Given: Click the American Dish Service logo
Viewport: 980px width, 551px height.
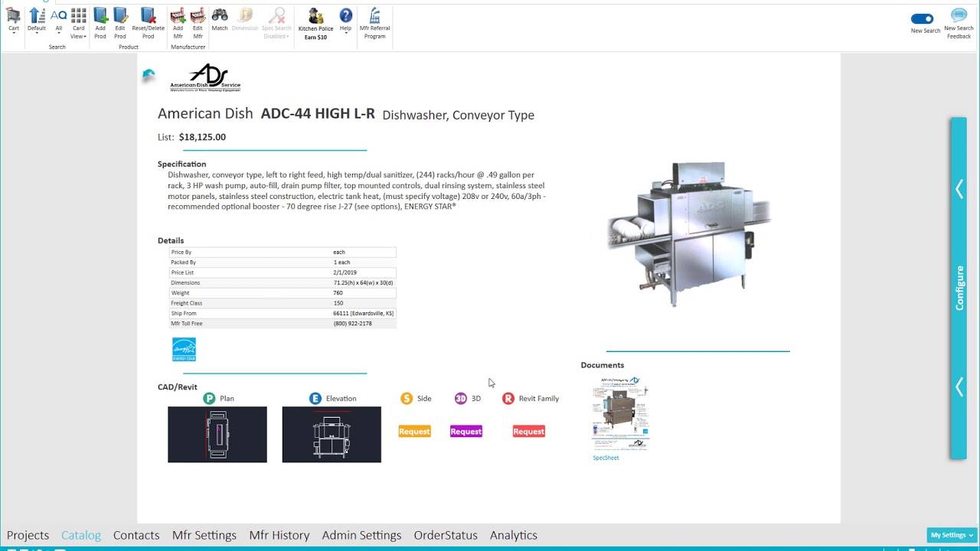Looking at the screenshot, I should click(205, 78).
